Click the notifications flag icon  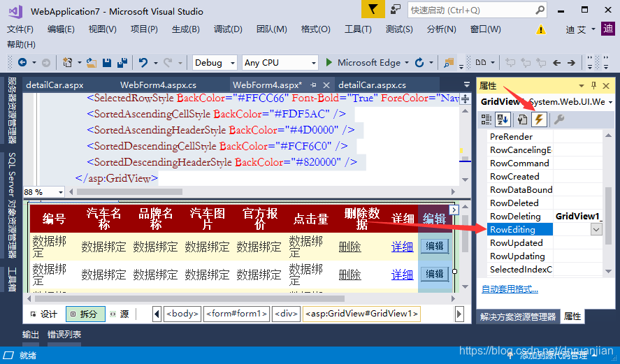[373, 10]
